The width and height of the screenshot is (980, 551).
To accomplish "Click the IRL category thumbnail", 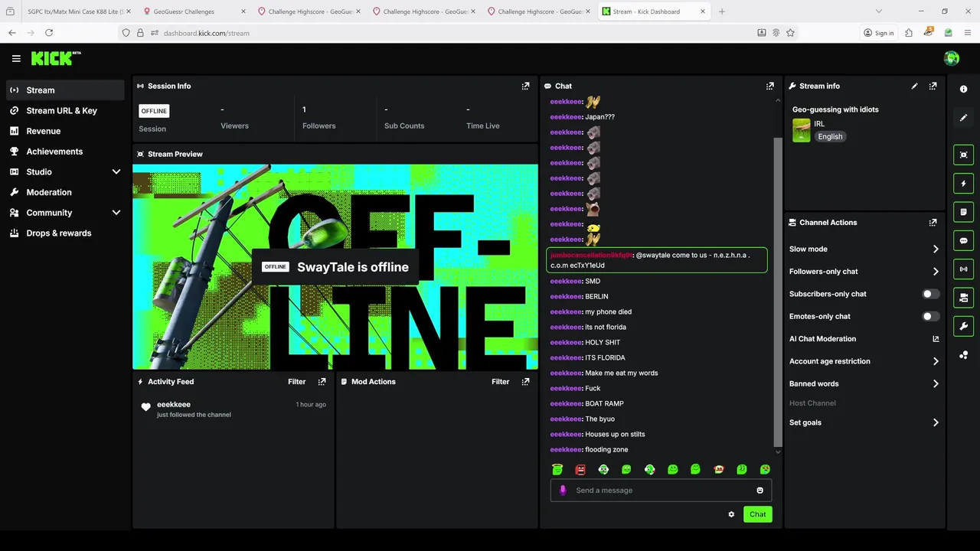I will tap(802, 130).
